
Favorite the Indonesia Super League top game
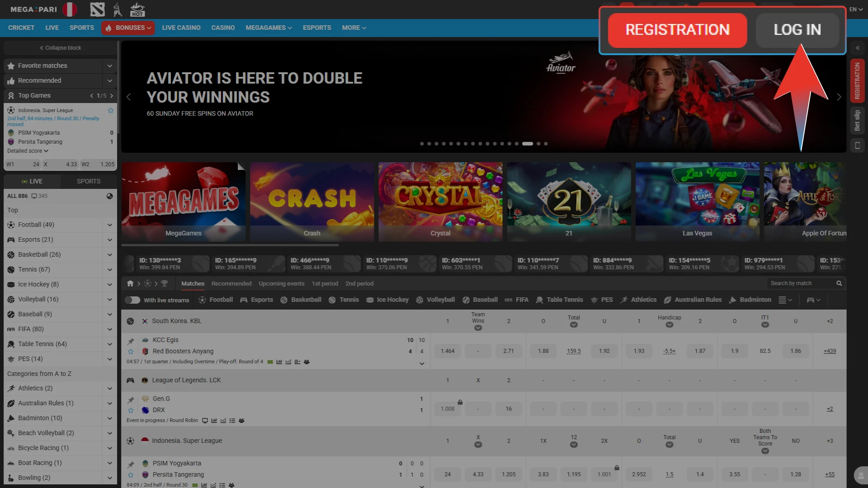coord(111,110)
